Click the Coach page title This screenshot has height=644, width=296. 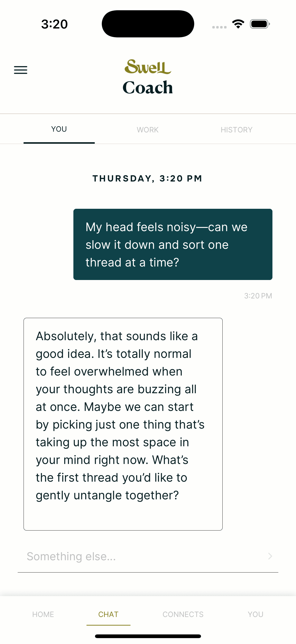click(x=148, y=87)
